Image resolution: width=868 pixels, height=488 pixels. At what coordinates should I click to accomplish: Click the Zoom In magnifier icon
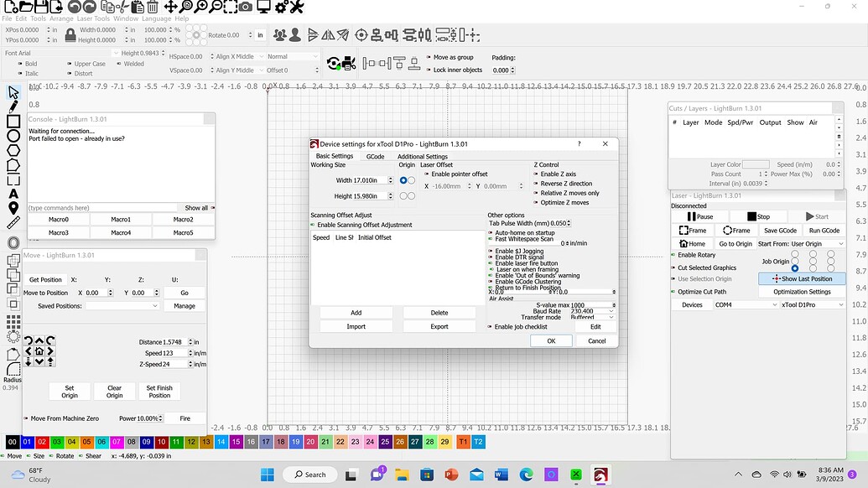coord(201,7)
